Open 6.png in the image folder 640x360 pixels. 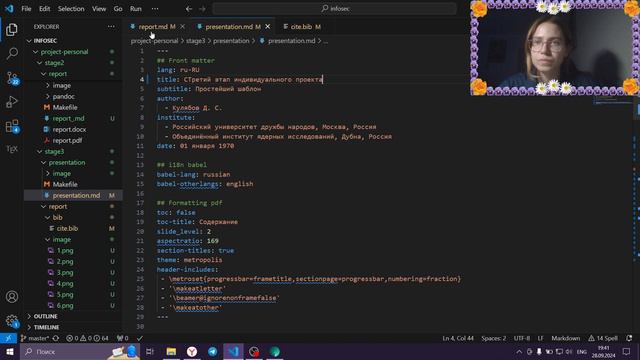click(65, 305)
